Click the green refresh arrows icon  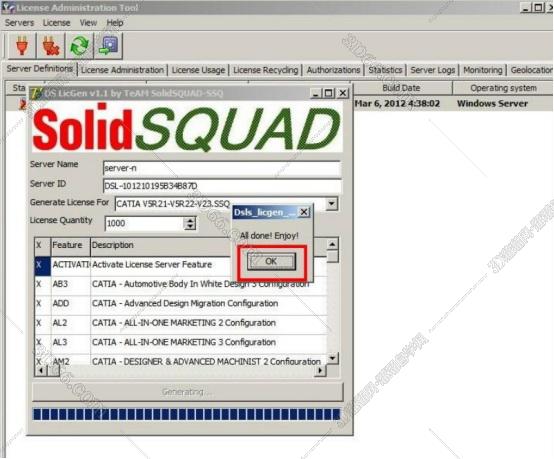pos(79,46)
